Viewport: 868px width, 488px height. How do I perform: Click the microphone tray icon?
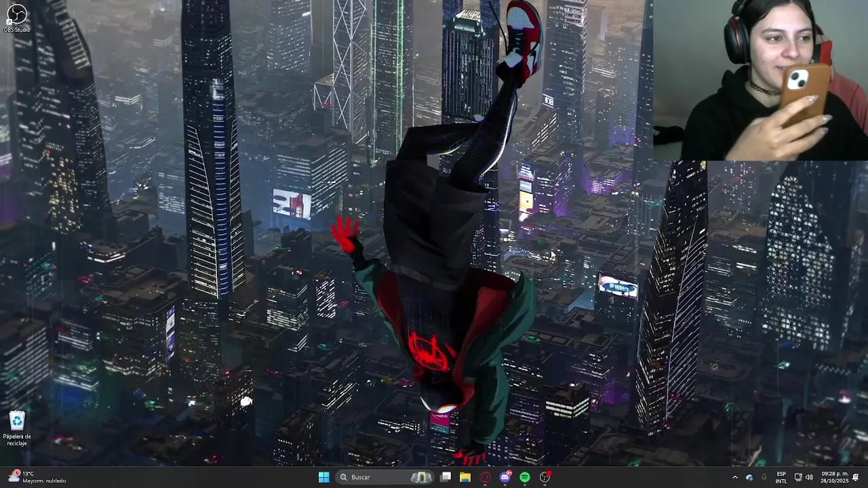point(764,477)
